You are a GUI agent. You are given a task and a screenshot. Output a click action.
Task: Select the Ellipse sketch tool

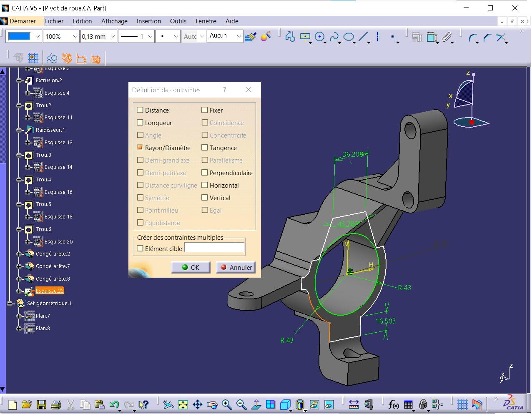tap(349, 37)
